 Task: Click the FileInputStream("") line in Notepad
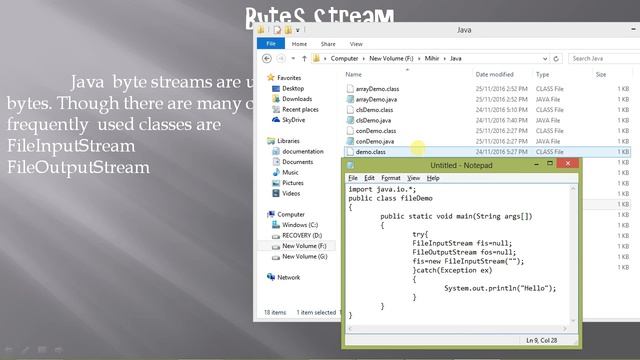(x=468, y=261)
